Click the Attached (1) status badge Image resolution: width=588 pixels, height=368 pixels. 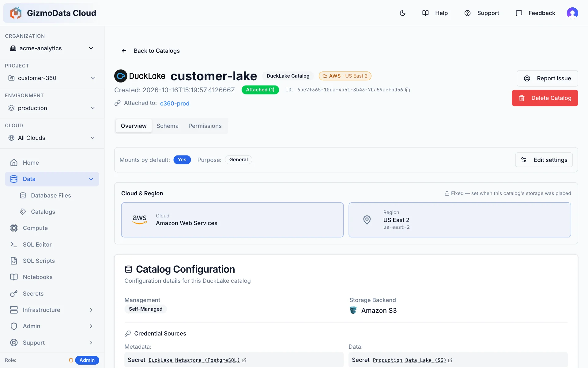coord(260,90)
